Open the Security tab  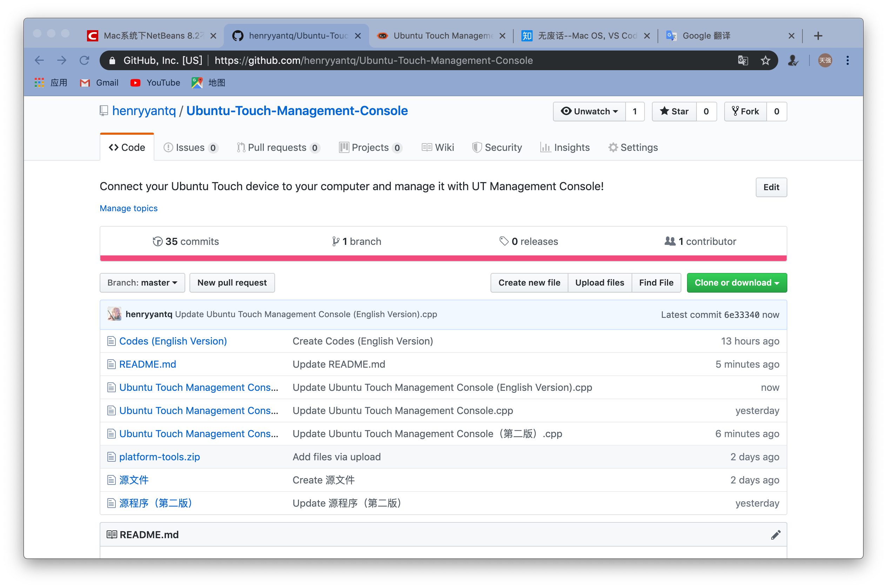(x=496, y=147)
